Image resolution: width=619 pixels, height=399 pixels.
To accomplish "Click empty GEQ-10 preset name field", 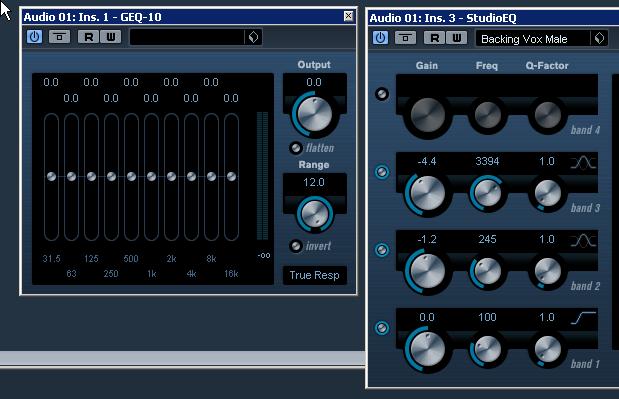I will [187, 37].
